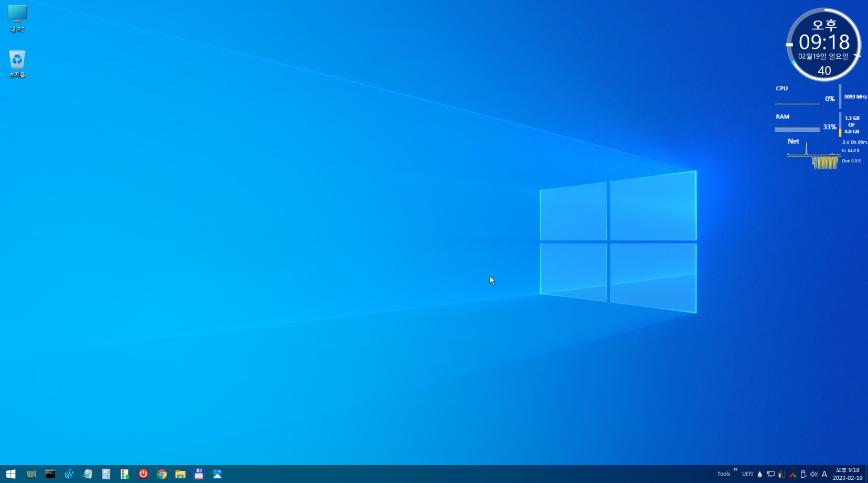The image size is (868, 483).
Task: Open the network card icon in taskbar
Action: click(31, 474)
